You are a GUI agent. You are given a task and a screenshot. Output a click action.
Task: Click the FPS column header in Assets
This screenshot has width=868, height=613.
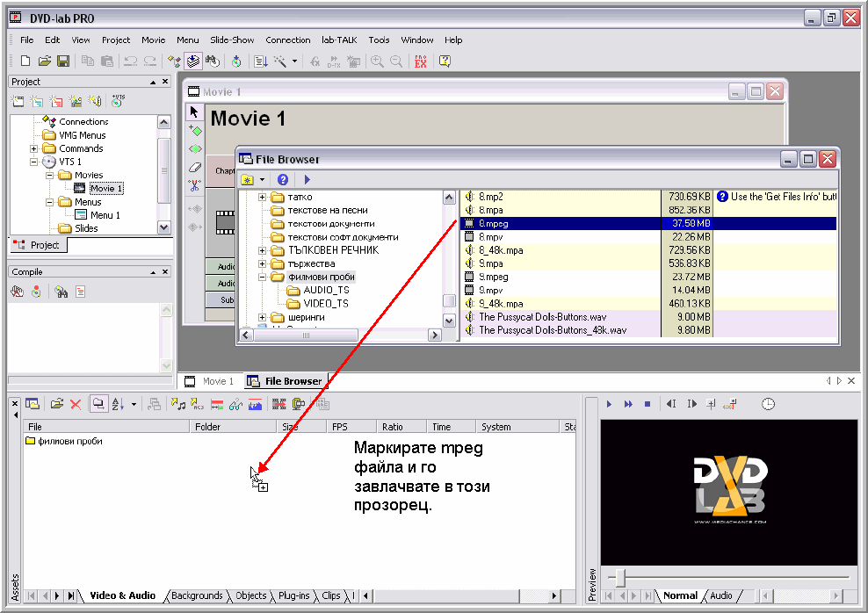click(x=351, y=427)
